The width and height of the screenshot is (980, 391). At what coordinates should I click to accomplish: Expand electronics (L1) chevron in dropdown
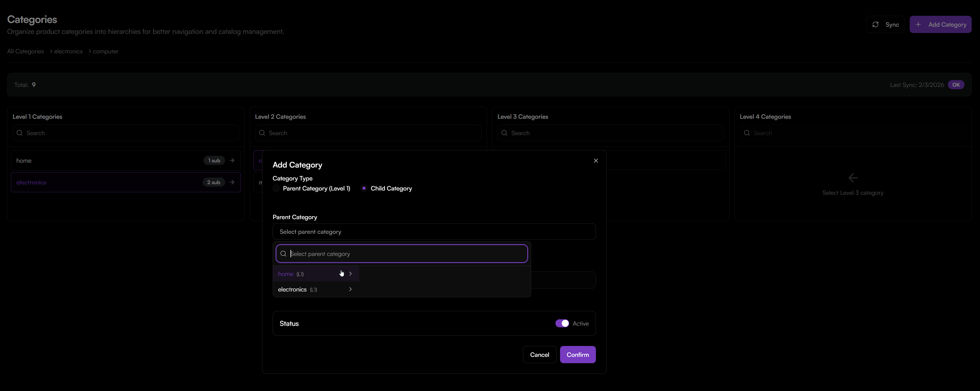pos(350,289)
